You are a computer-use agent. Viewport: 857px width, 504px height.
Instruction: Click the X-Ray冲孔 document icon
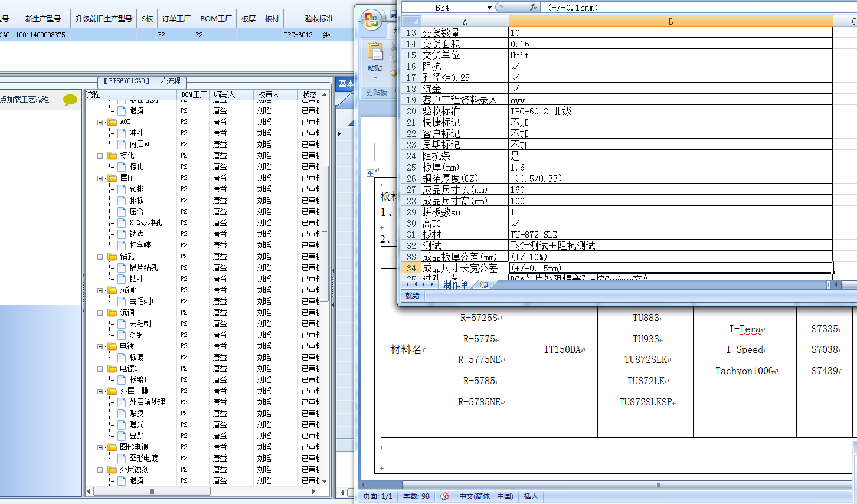[x=122, y=223]
